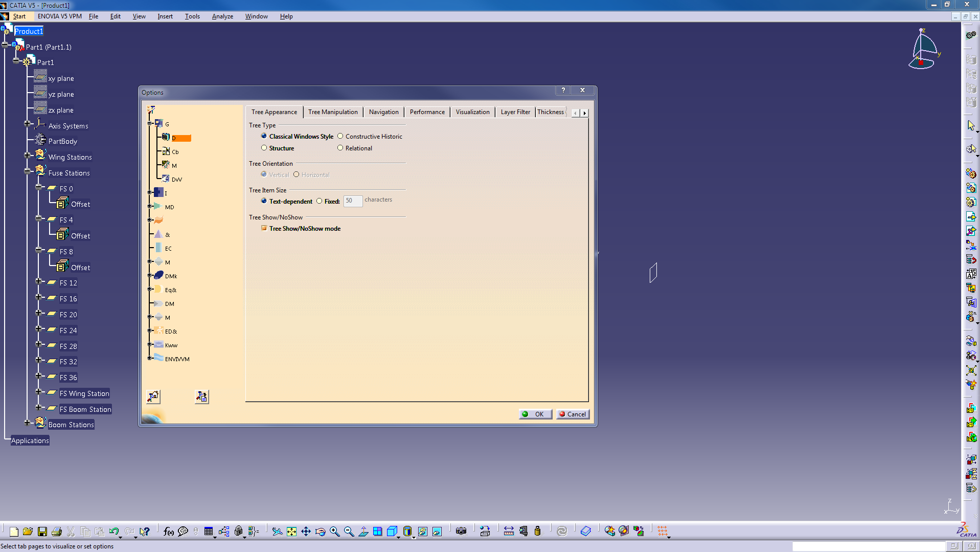Select Constructive Historic tree type
The image size is (980, 552).
pyautogui.click(x=340, y=136)
